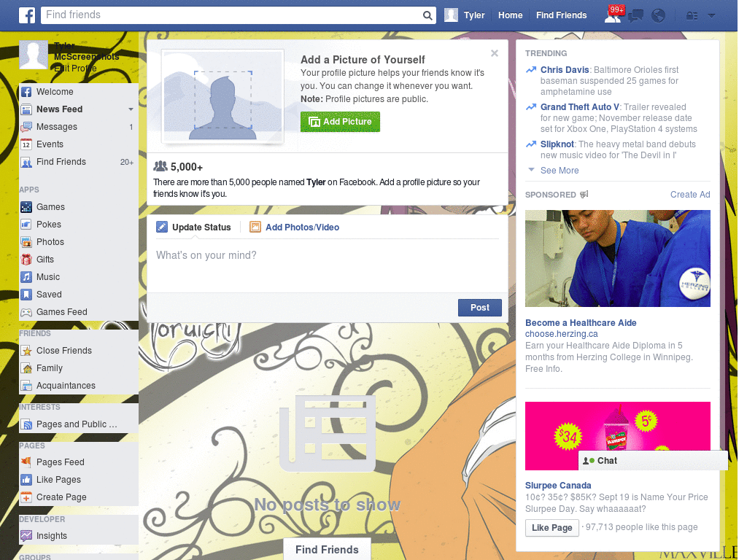
Task: Click Edit Profile link
Action: (x=75, y=68)
